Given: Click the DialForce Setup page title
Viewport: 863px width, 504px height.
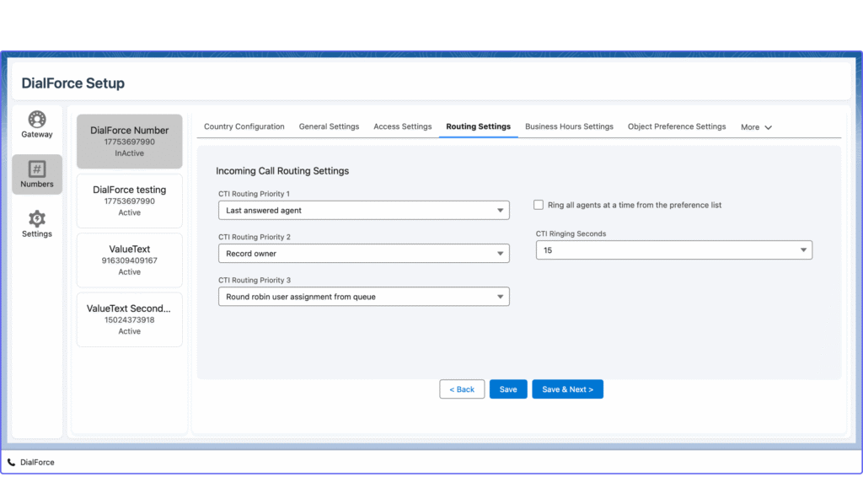Looking at the screenshot, I should (73, 83).
